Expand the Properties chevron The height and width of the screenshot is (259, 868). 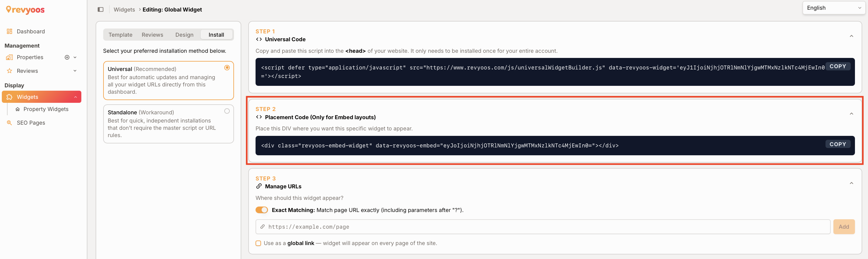click(75, 57)
